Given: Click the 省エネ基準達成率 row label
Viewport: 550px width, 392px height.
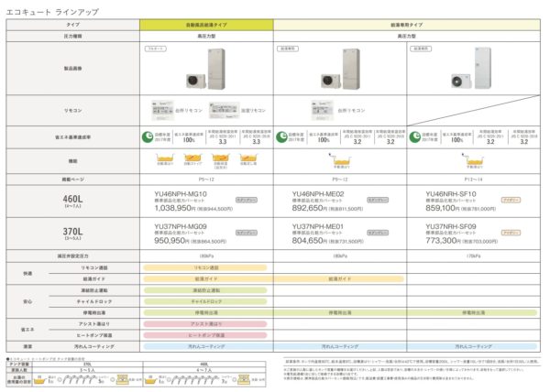Looking at the screenshot, I should 72,137.
